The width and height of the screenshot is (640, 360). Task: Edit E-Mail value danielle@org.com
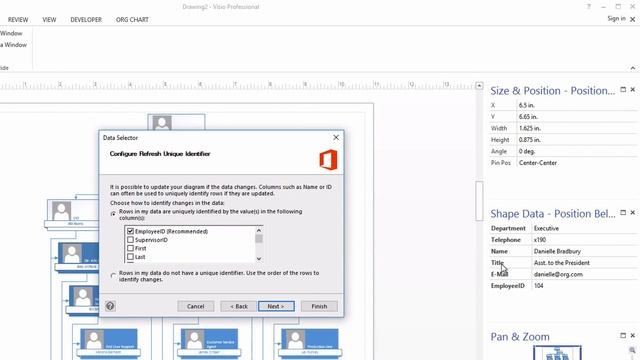(584, 274)
